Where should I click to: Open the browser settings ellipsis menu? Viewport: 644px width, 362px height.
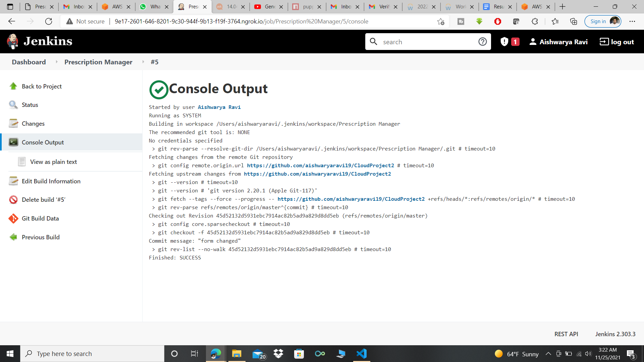(x=632, y=21)
